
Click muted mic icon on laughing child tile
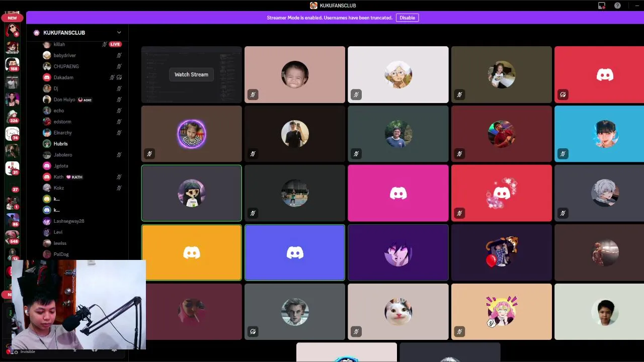(x=253, y=95)
